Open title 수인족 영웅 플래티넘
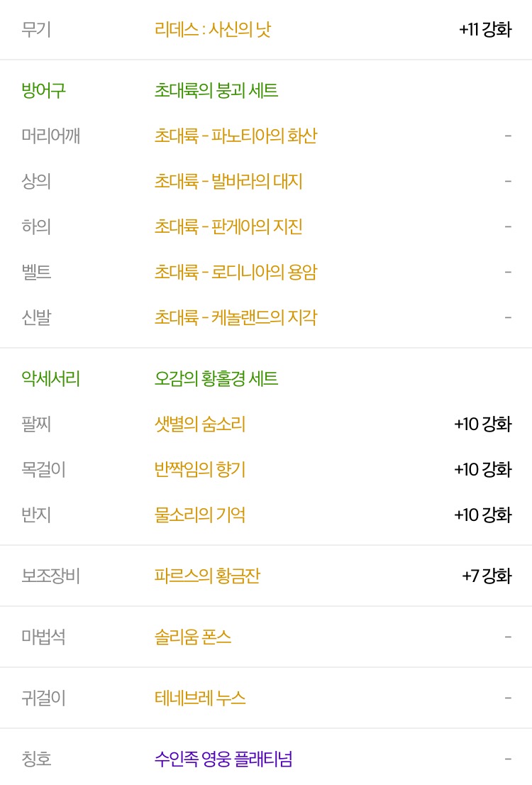Viewport: 532px width, 785px height. click(x=223, y=759)
